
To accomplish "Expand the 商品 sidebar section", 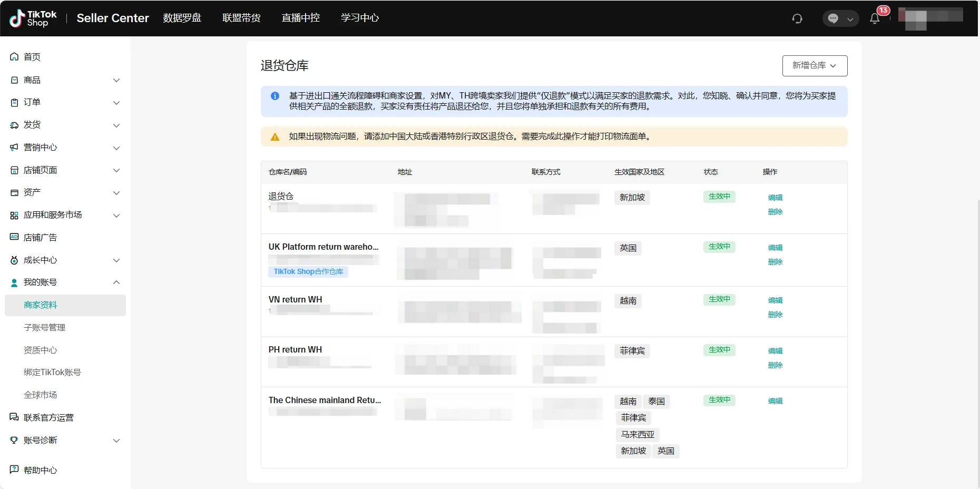I will click(116, 80).
